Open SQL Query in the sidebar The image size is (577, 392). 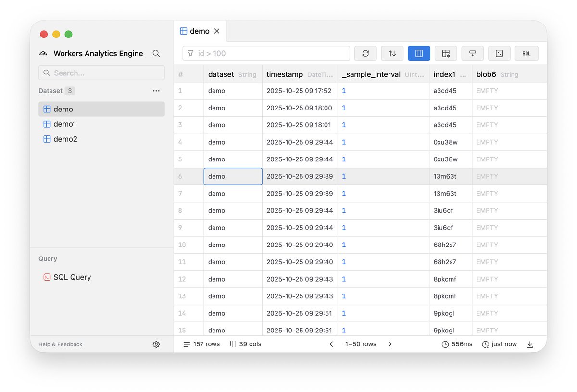click(x=72, y=277)
